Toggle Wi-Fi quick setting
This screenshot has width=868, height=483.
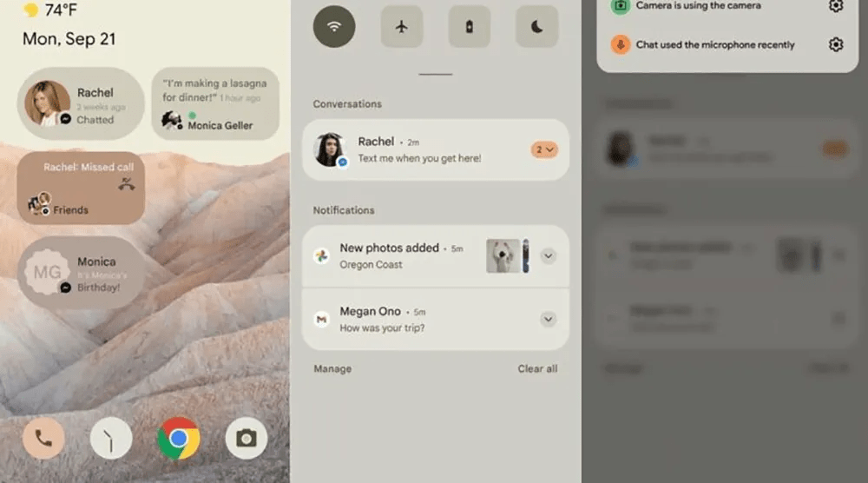(334, 27)
